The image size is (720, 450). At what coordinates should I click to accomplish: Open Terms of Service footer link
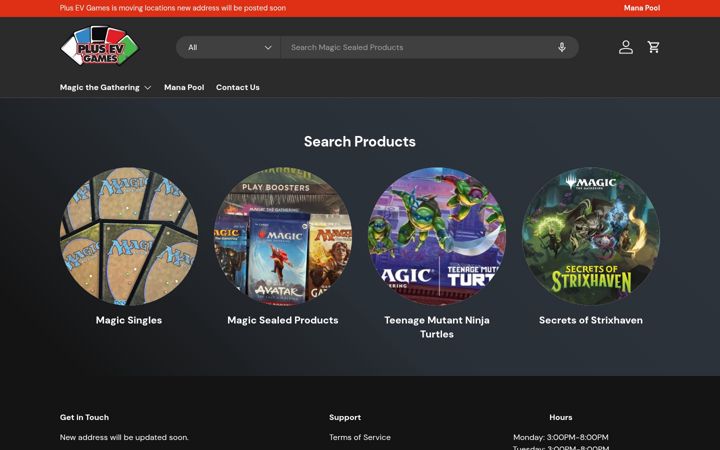360,437
